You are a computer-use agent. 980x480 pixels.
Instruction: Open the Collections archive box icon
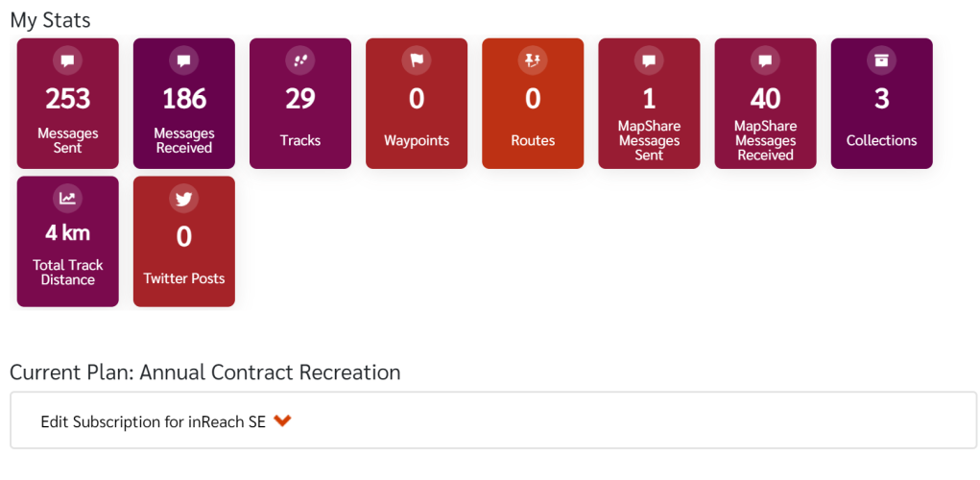881,60
